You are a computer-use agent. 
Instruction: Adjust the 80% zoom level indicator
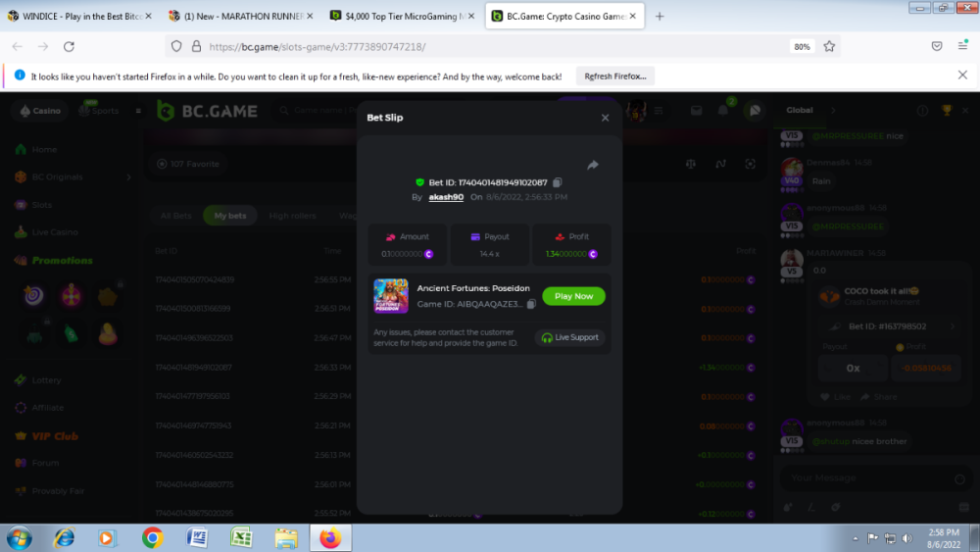click(x=802, y=46)
